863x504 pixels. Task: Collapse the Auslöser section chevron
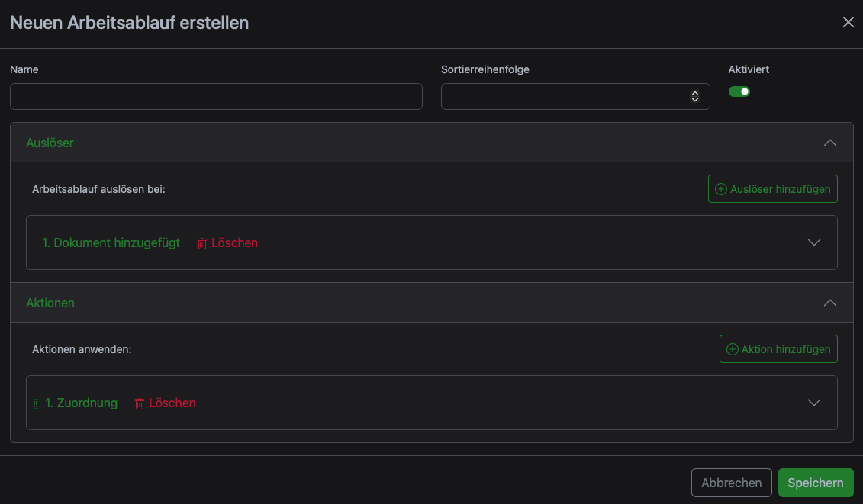tap(830, 143)
